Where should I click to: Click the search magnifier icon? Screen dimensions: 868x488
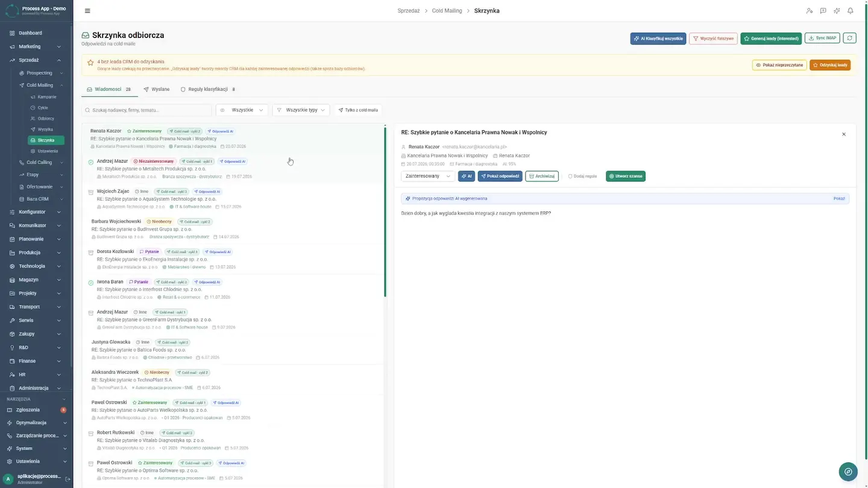(88, 110)
